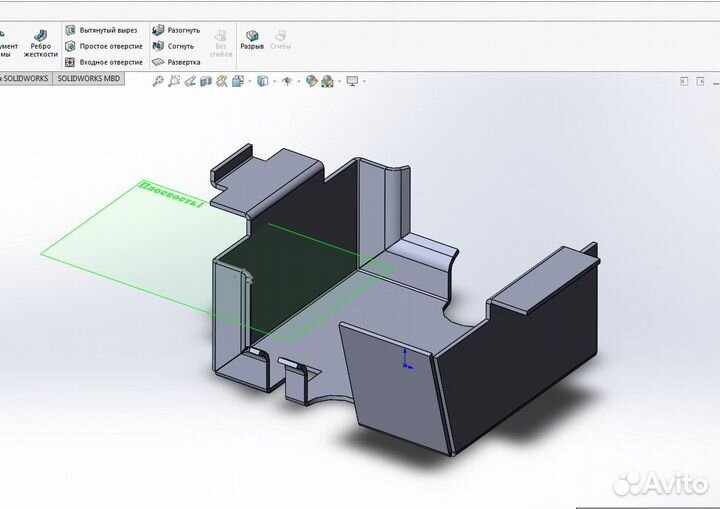
Task: Open the Edit Appearance color ball icon
Action: (311, 81)
